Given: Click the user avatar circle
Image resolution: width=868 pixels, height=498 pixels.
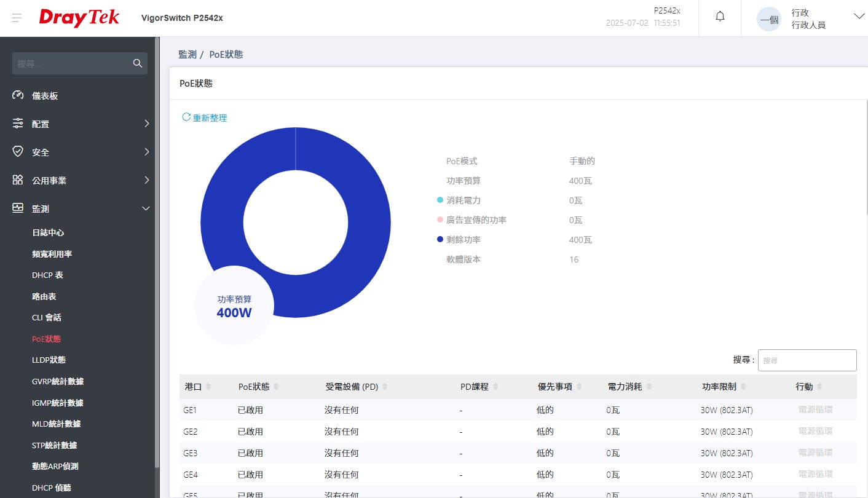Looking at the screenshot, I should pyautogui.click(x=768, y=18).
